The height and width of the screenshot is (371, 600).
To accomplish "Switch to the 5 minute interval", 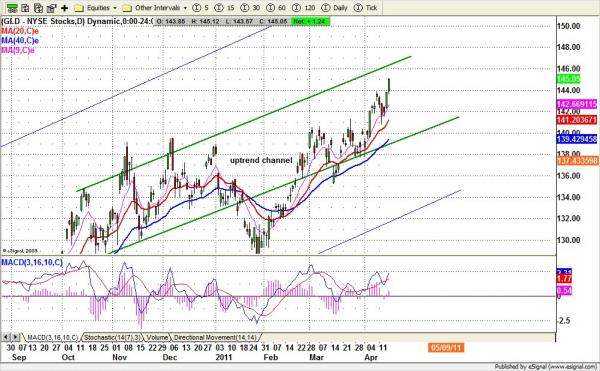I will coord(201,8).
